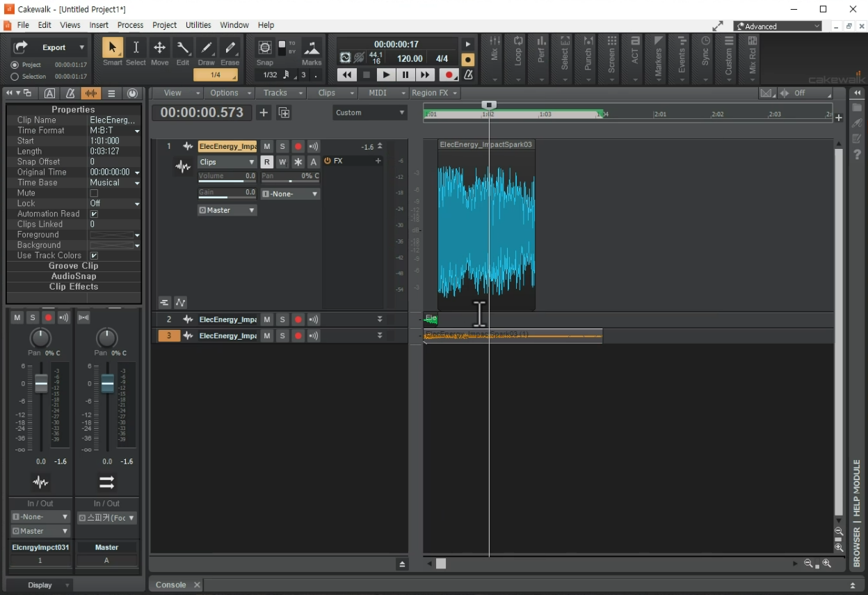Open the track 1 -None- input dropdown
Screen dimensions: 868x595
(x=291, y=193)
